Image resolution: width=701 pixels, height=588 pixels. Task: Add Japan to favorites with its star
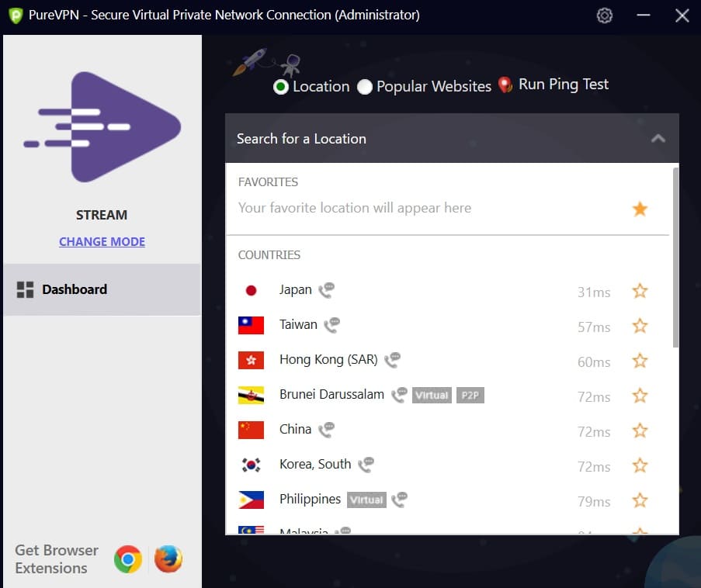[x=640, y=291]
